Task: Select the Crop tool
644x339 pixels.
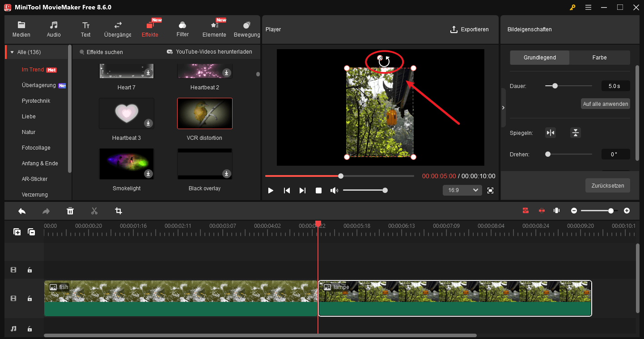Action: click(x=119, y=210)
